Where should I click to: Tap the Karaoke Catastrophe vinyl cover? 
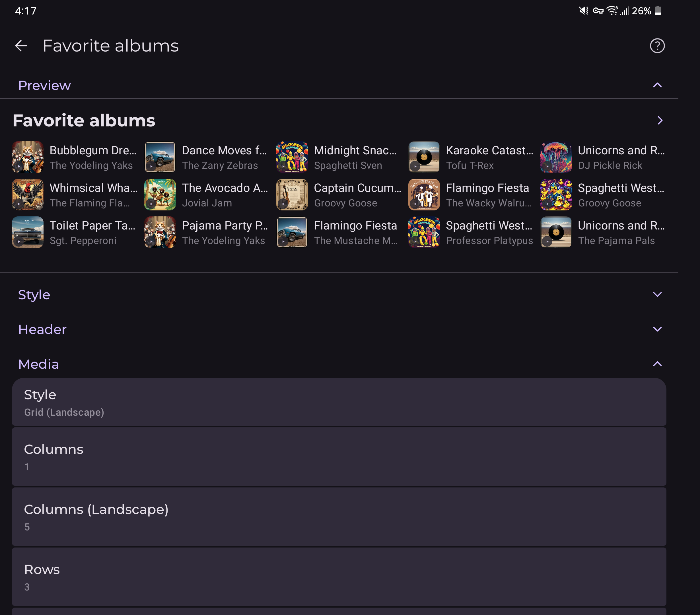pos(424,157)
